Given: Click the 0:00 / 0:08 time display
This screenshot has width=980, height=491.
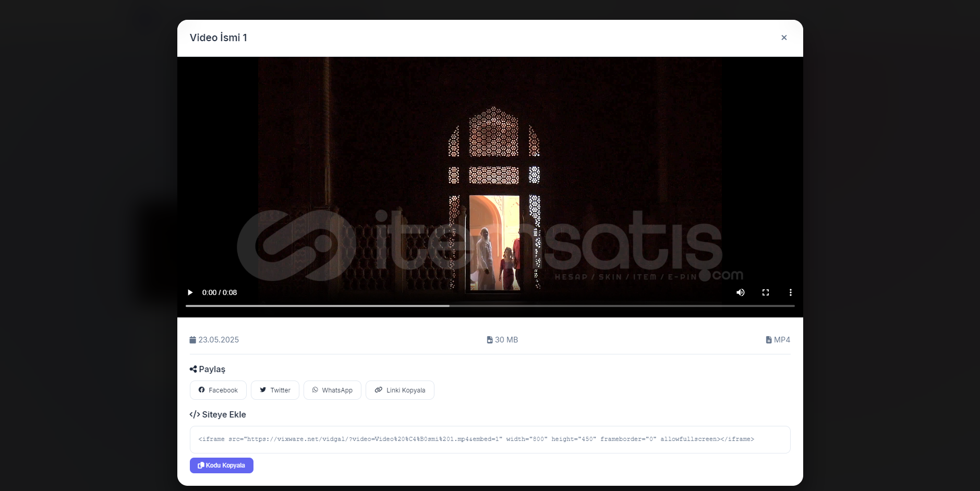Looking at the screenshot, I should tap(220, 292).
